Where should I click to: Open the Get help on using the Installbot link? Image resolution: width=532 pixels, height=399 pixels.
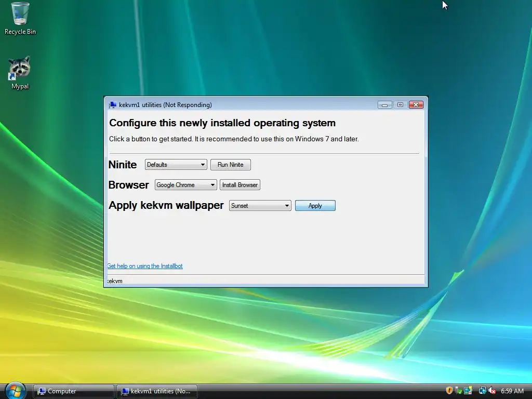click(145, 266)
